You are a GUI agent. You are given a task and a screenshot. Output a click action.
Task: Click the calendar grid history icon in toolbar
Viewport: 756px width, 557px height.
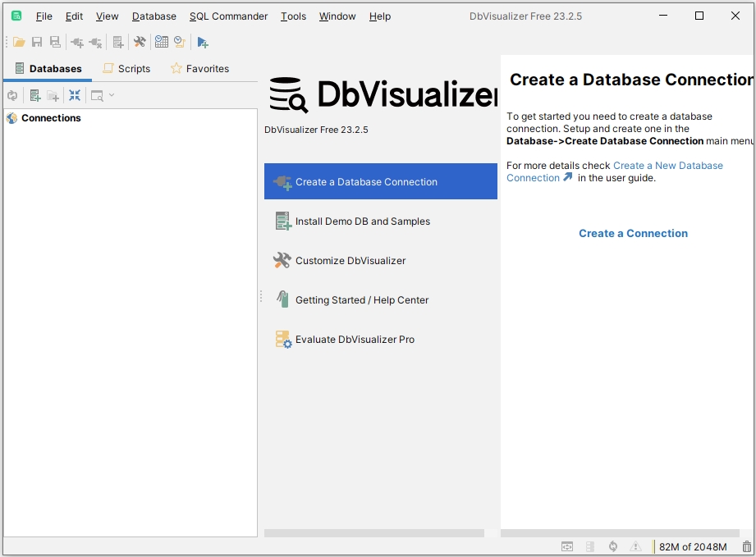coord(161,43)
